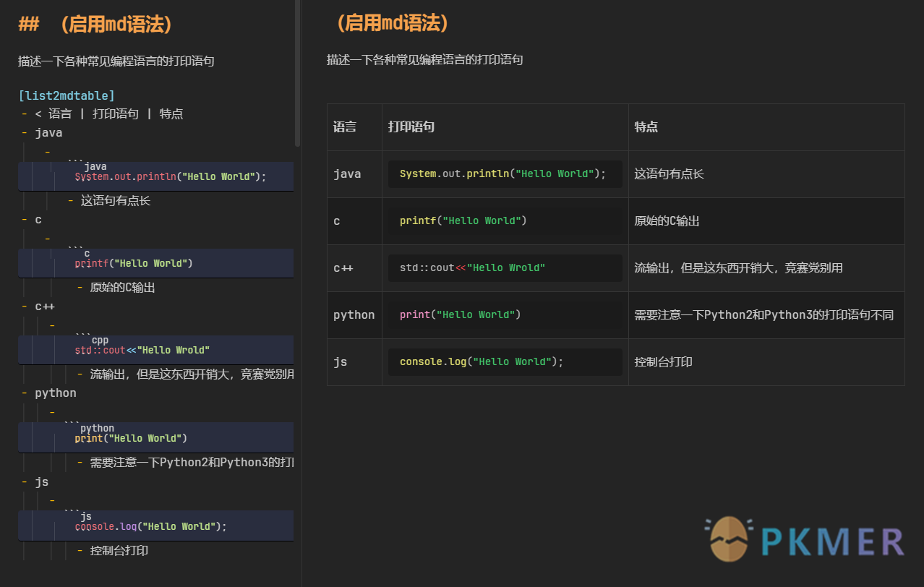Click the '特点' table header in preview

click(x=646, y=127)
